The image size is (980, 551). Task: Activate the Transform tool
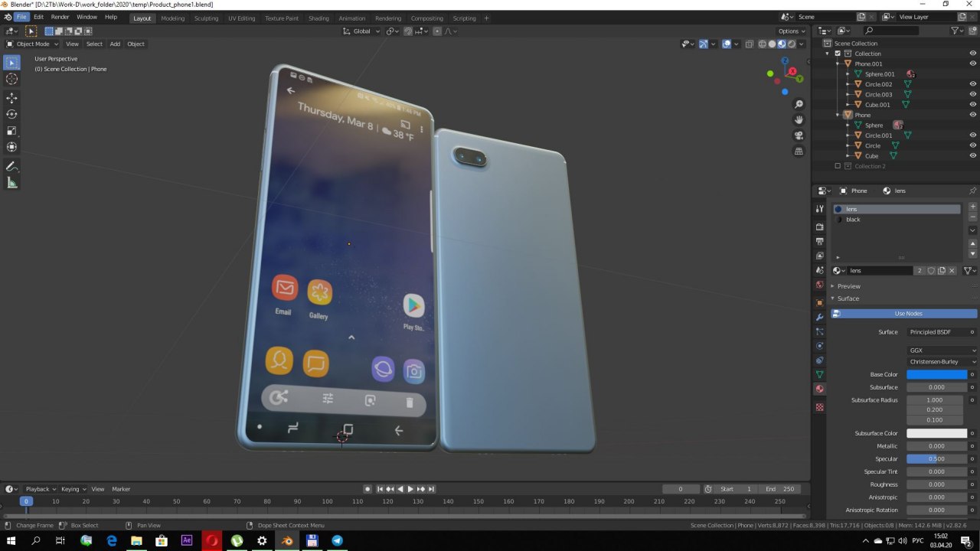[12, 147]
